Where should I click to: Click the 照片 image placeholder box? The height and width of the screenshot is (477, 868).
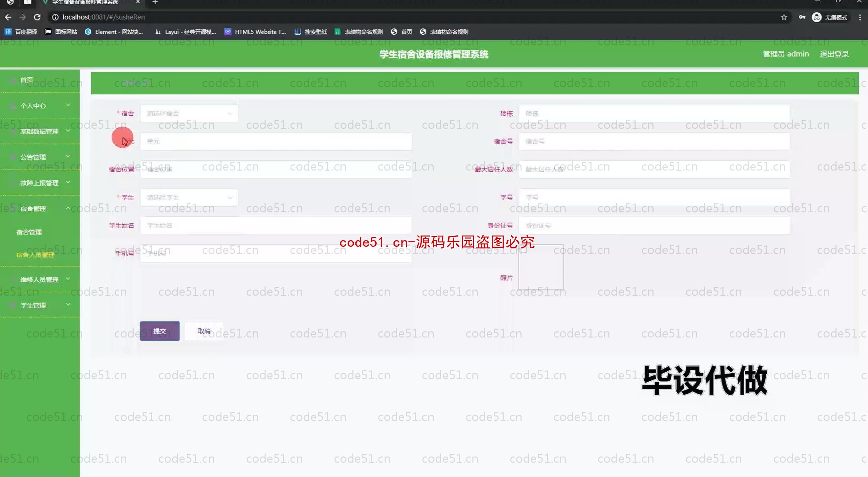tap(541, 267)
